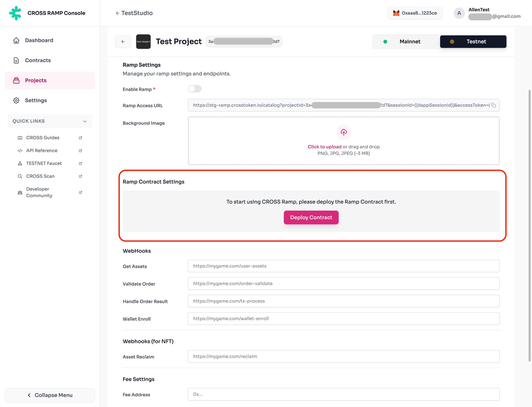Click the Test Project thumbnail logo
The height and width of the screenshot is (407, 532).
point(143,42)
